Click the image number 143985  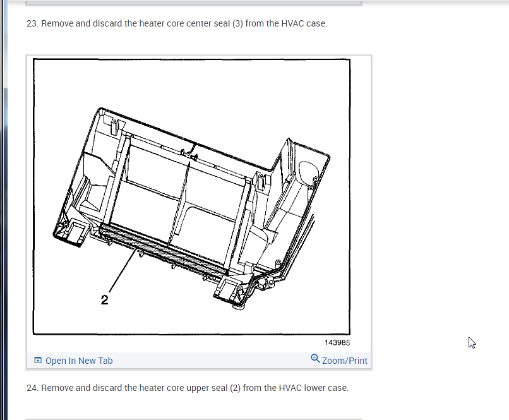(x=337, y=342)
